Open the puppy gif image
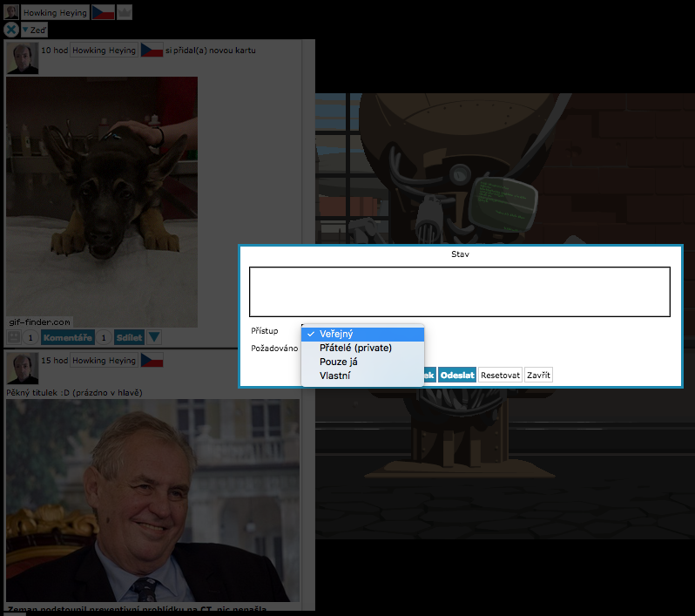The image size is (695, 616). pyautogui.click(x=102, y=202)
